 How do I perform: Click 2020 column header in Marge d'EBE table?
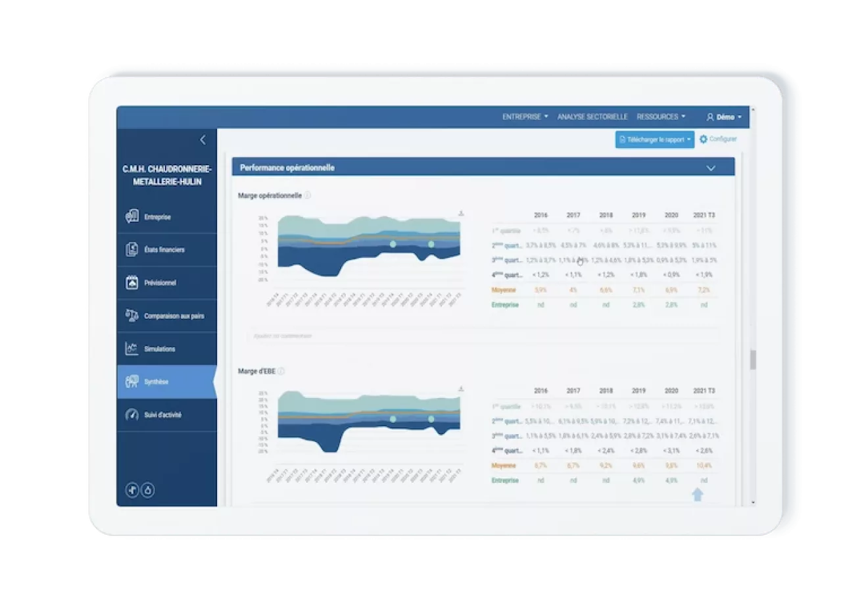pos(671,391)
